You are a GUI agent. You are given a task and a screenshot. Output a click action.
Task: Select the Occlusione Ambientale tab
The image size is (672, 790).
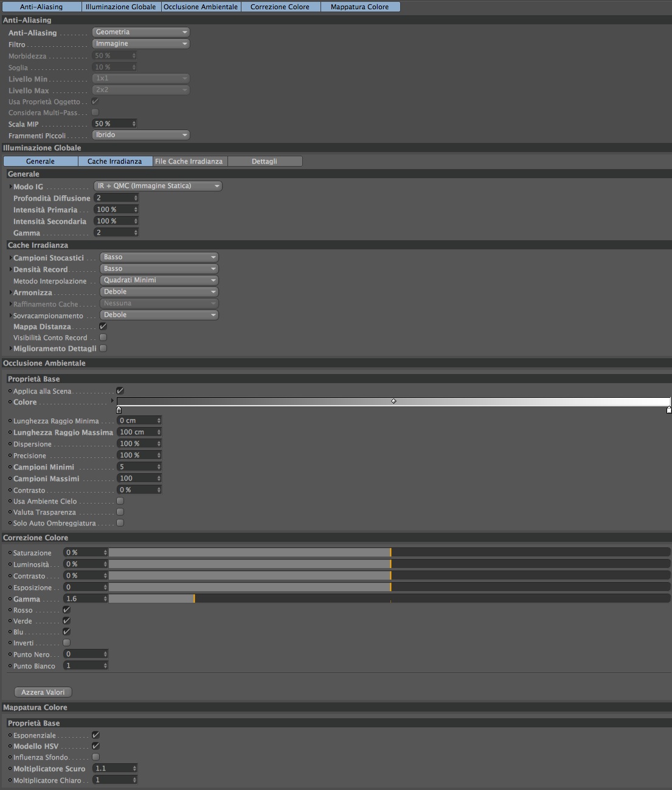click(x=201, y=7)
